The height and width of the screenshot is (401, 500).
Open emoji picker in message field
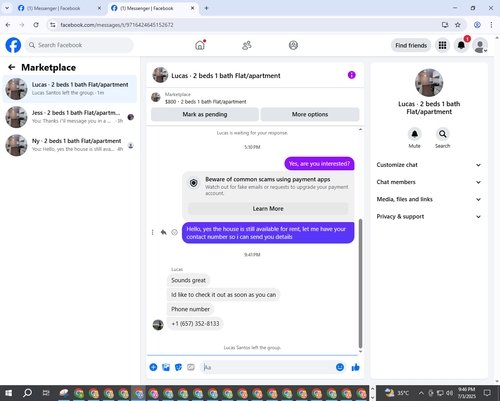[340, 367]
